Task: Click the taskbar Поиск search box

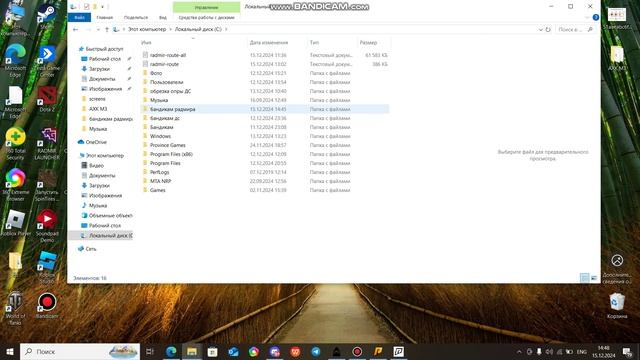Action: pos(80,351)
